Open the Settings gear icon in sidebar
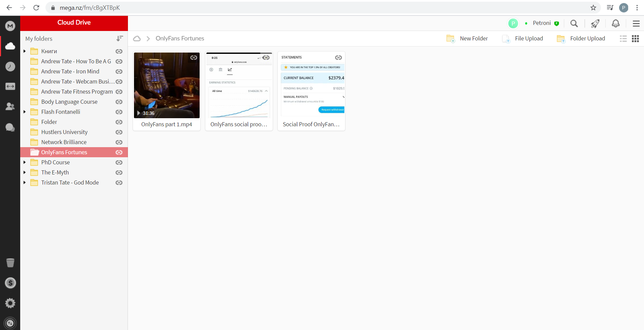The image size is (644, 330). coord(10,303)
